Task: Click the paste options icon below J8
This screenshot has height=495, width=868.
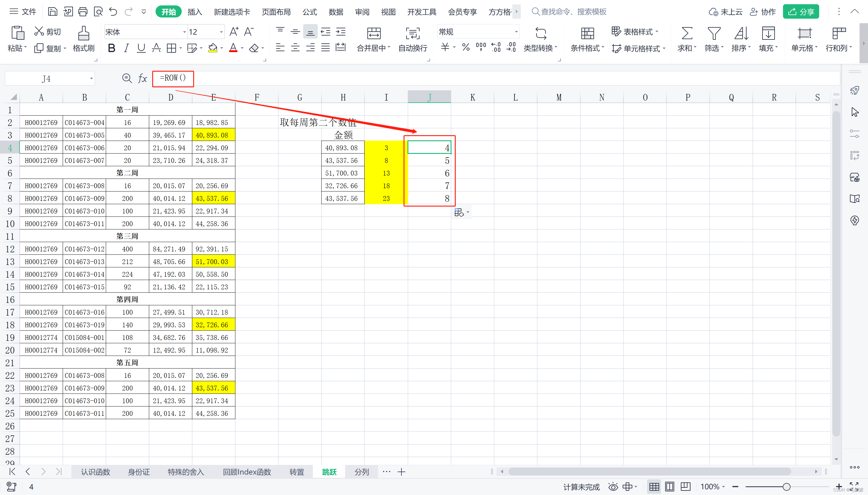Action: (459, 213)
